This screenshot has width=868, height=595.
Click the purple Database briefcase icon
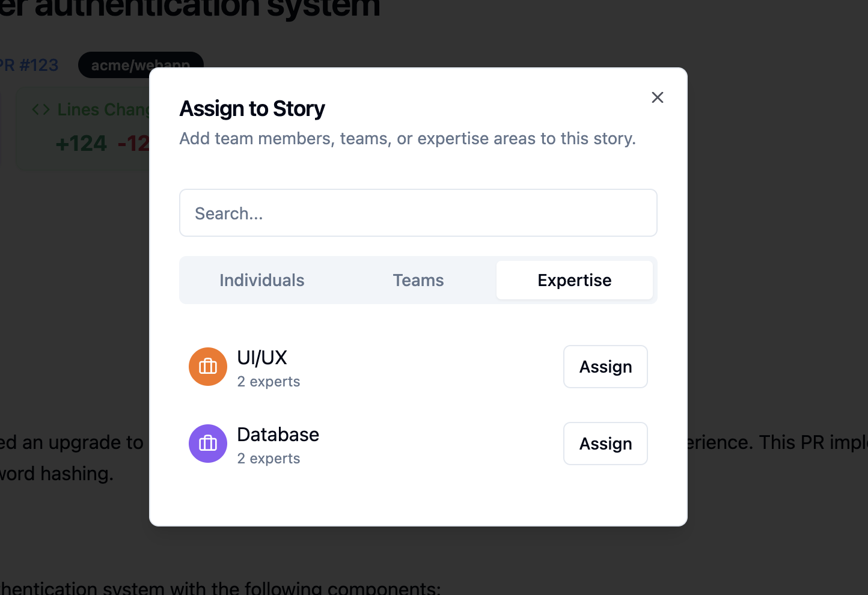point(208,444)
